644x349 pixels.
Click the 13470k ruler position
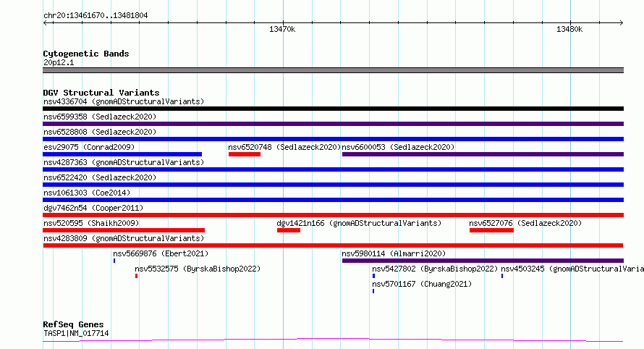click(x=282, y=29)
